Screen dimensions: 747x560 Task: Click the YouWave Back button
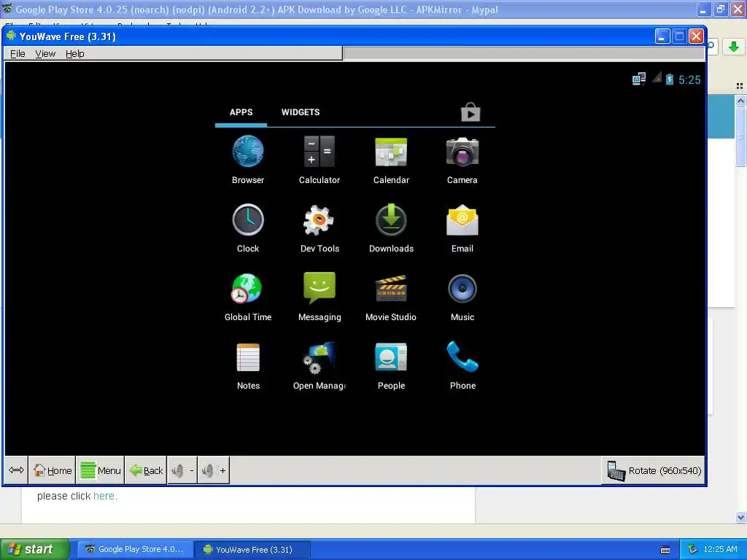pos(146,470)
